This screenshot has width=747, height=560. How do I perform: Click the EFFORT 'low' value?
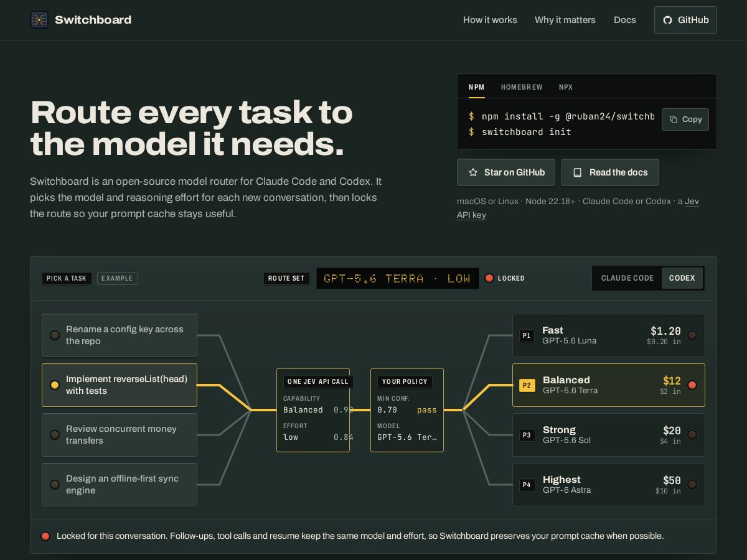pos(291,437)
